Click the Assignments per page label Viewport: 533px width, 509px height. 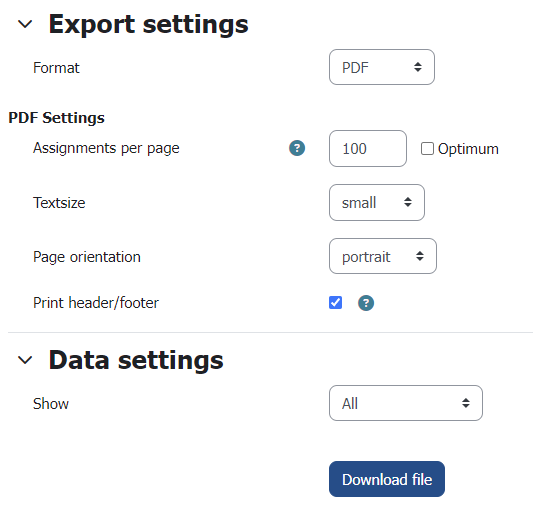click(106, 149)
